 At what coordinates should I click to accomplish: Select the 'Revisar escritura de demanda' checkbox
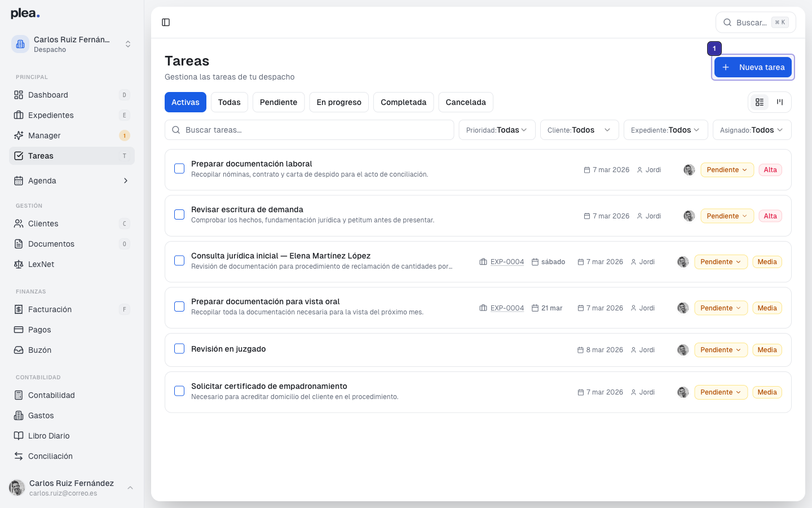(x=179, y=214)
